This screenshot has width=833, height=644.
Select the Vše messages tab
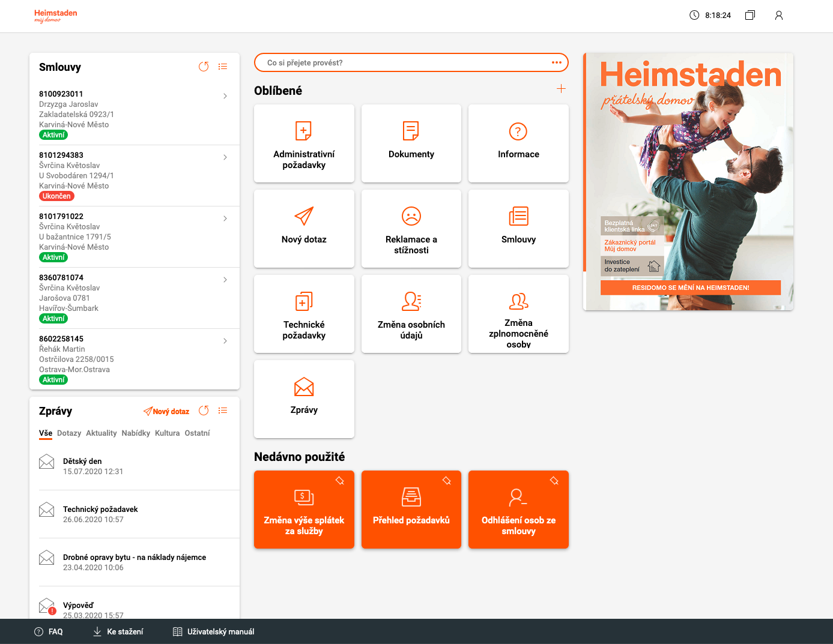click(x=46, y=433)
